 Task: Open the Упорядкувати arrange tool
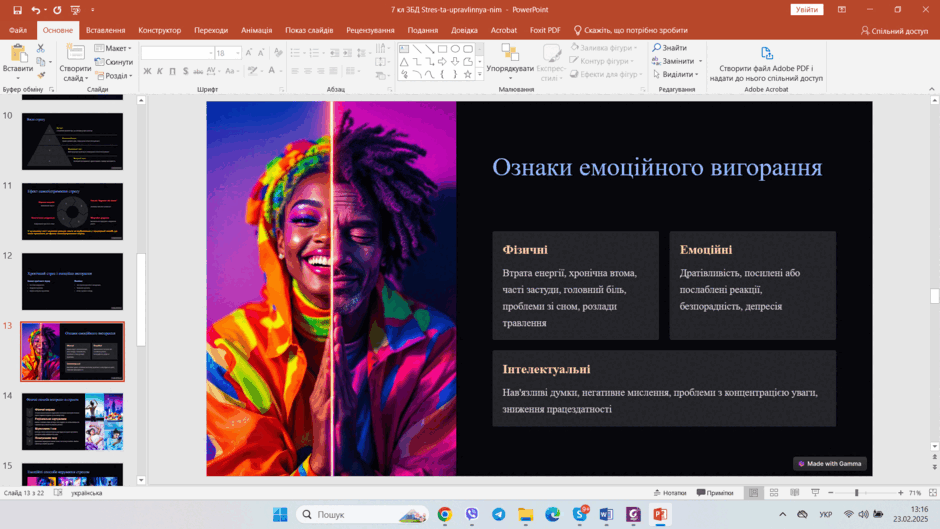coord(510,61)
